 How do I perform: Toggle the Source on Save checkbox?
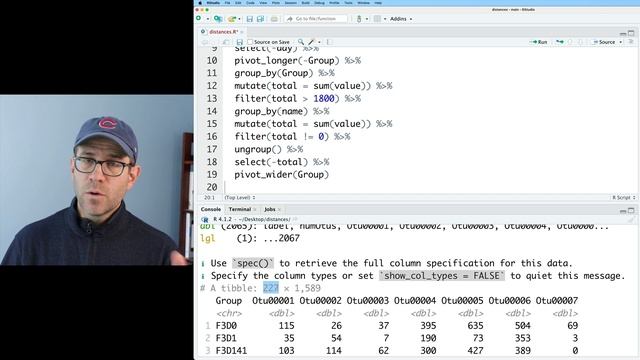250,42
